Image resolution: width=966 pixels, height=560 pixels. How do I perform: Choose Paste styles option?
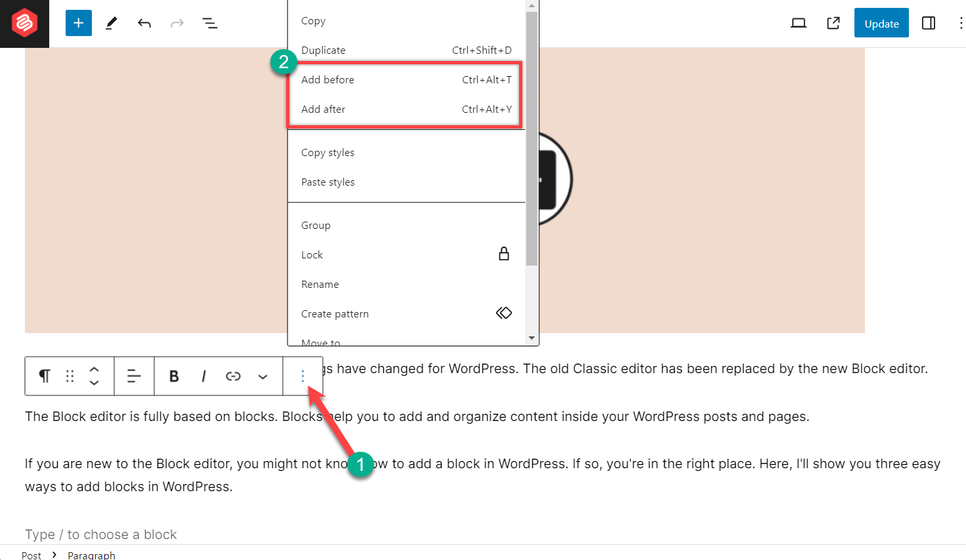click(x=406, y=182)
